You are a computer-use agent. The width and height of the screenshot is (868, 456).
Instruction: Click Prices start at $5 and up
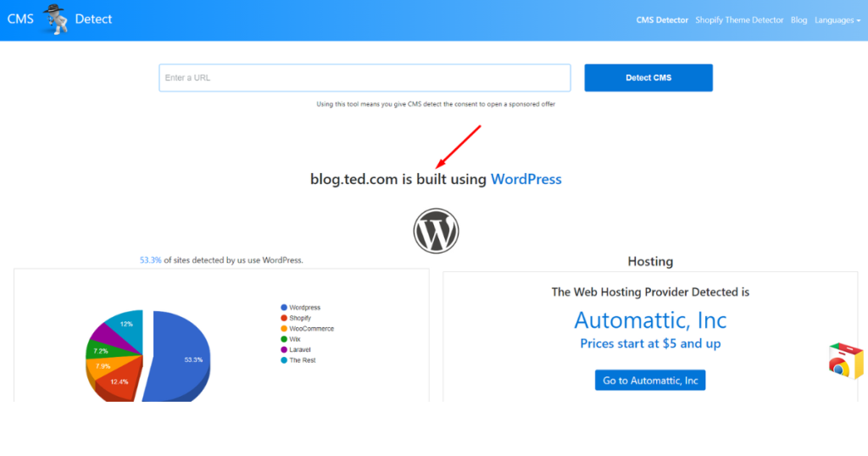(650, 343)
